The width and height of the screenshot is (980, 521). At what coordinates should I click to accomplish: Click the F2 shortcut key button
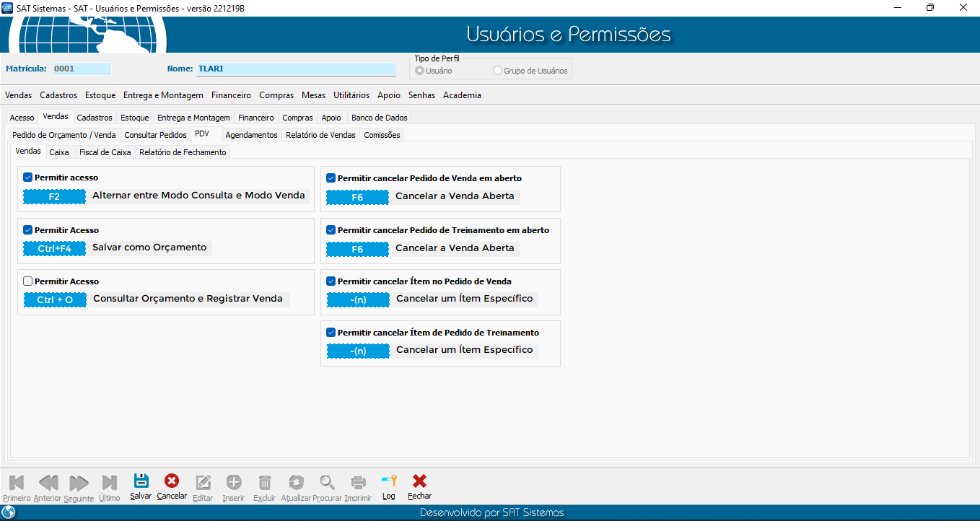(54, 196)
